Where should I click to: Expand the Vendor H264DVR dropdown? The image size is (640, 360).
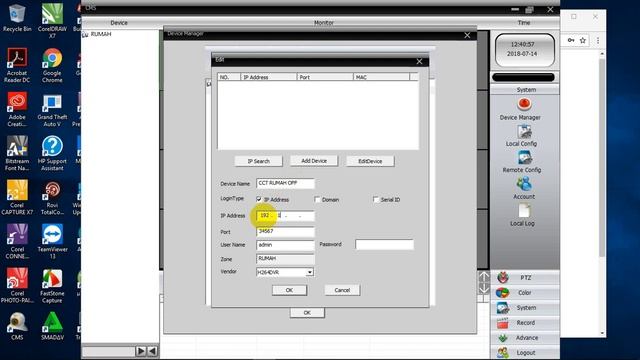coord(310,272)
